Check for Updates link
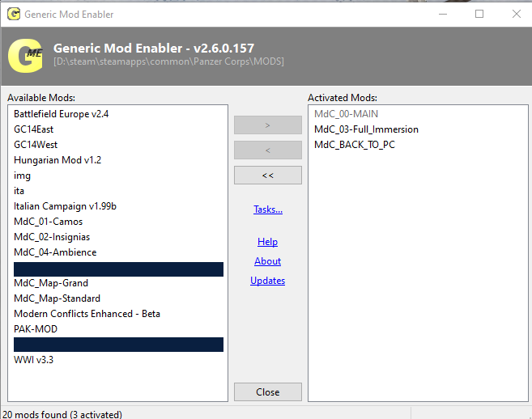532x419 pixels. 268,281
